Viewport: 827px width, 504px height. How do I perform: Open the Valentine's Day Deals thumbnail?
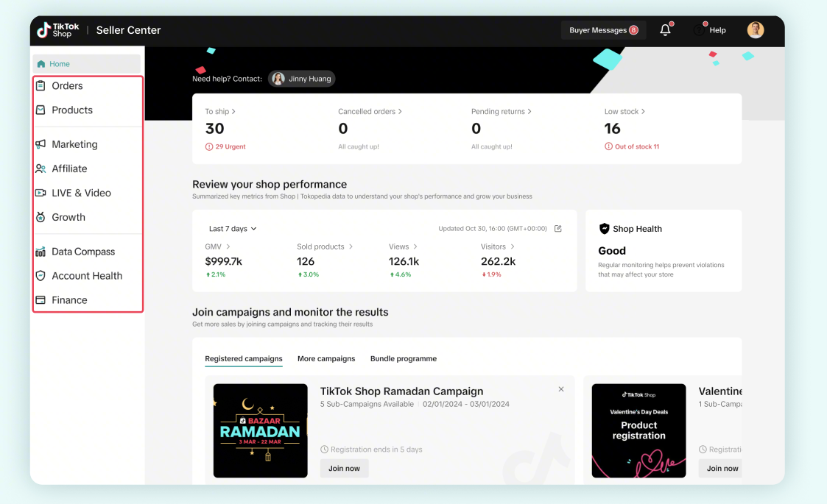(x=638, y=430)
